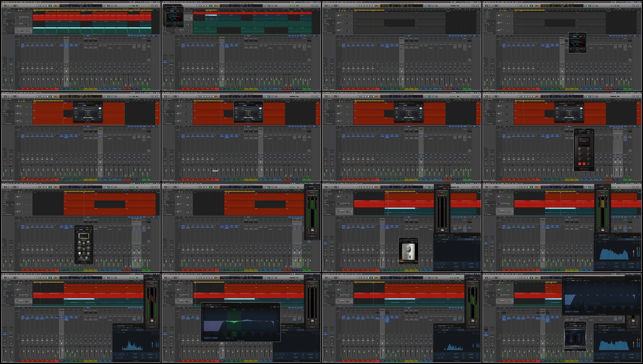The height and width of the screenshot is (364, 643).
Task: Open Editors scissors icon in Softube Saturation Knob frame
Action: click(338, 187)
